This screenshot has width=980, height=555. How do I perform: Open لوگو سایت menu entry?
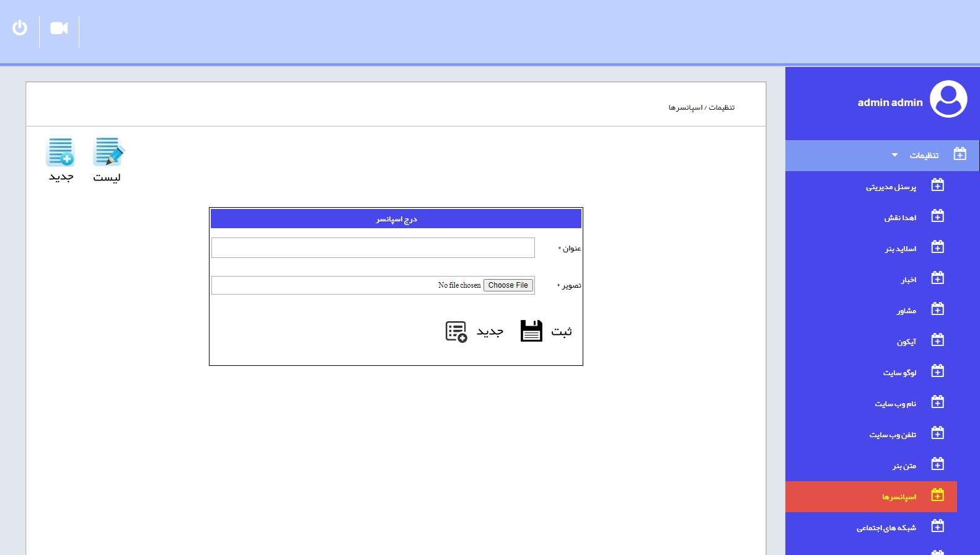[x=899, y=373]
